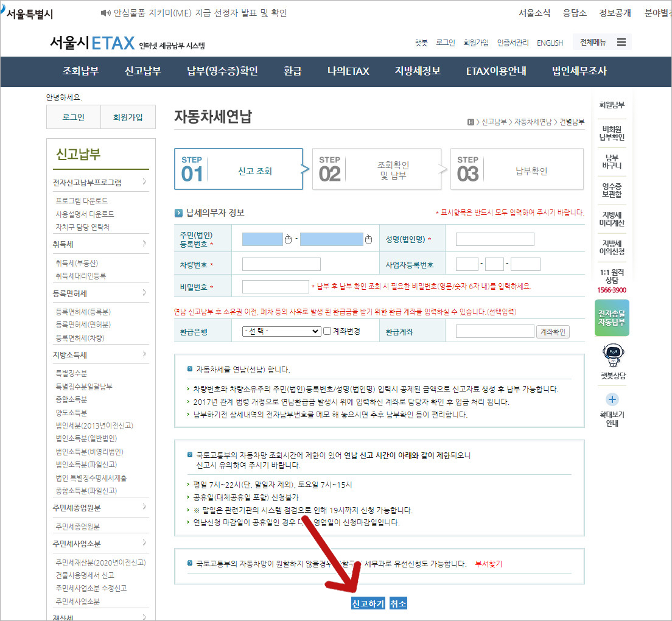Viewport: 672px width, 621px height.
Task: Open 회원납부 in right quick menu
Action: click(612, 105)
